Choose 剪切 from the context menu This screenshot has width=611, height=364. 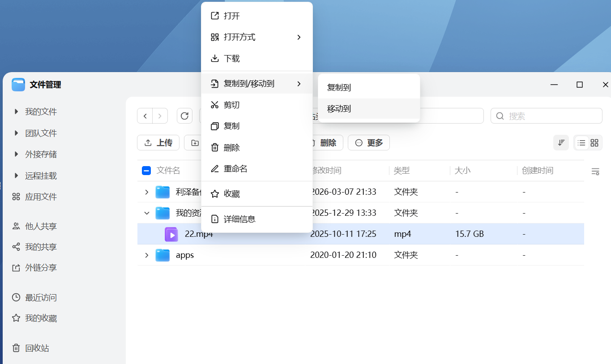point(257,105)
